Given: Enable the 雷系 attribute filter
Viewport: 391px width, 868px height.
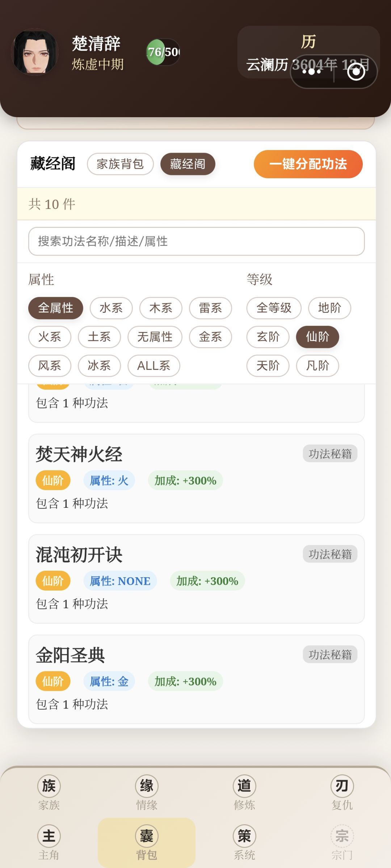Looking at the screenshot, I should tap(210, 308).
